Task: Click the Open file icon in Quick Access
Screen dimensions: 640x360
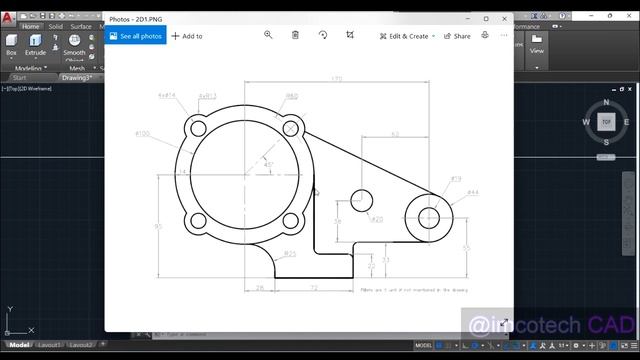Action: [33, 16]
